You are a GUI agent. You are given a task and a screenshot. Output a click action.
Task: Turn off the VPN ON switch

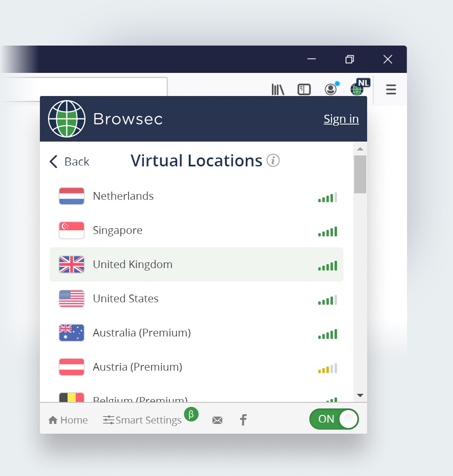point(334,419)
